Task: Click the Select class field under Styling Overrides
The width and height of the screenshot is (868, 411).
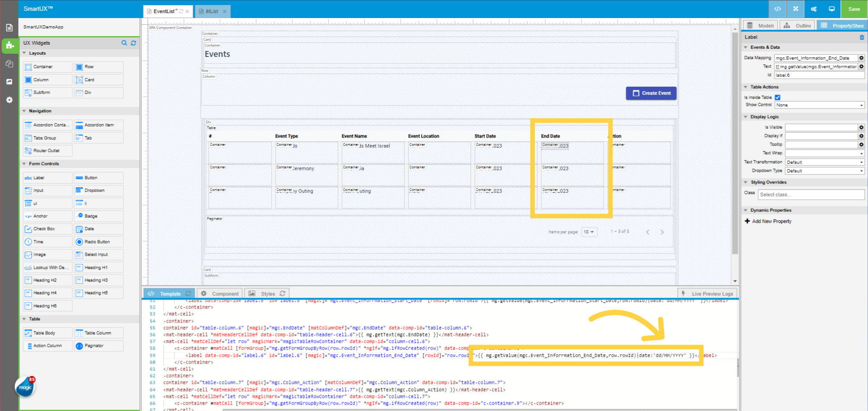Action: (811, 194)
